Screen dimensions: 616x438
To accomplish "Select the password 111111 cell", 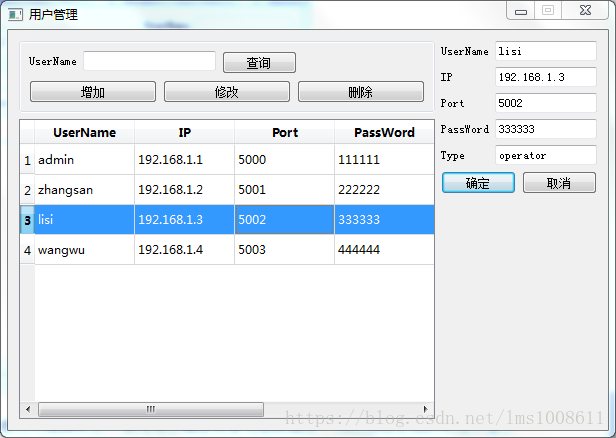I will click(x=384, y=159).
